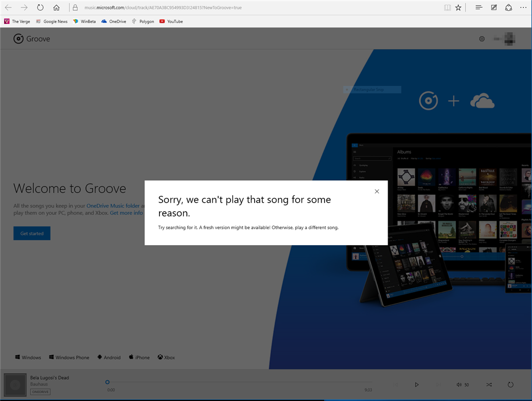Open OneDrive bookmark

[x=114, y=21]
